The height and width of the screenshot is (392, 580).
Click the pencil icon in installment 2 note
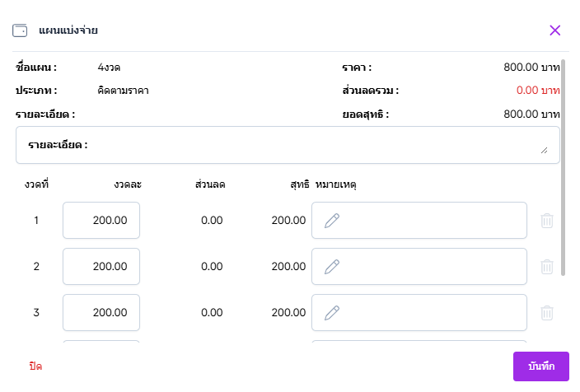pos(332,267)
